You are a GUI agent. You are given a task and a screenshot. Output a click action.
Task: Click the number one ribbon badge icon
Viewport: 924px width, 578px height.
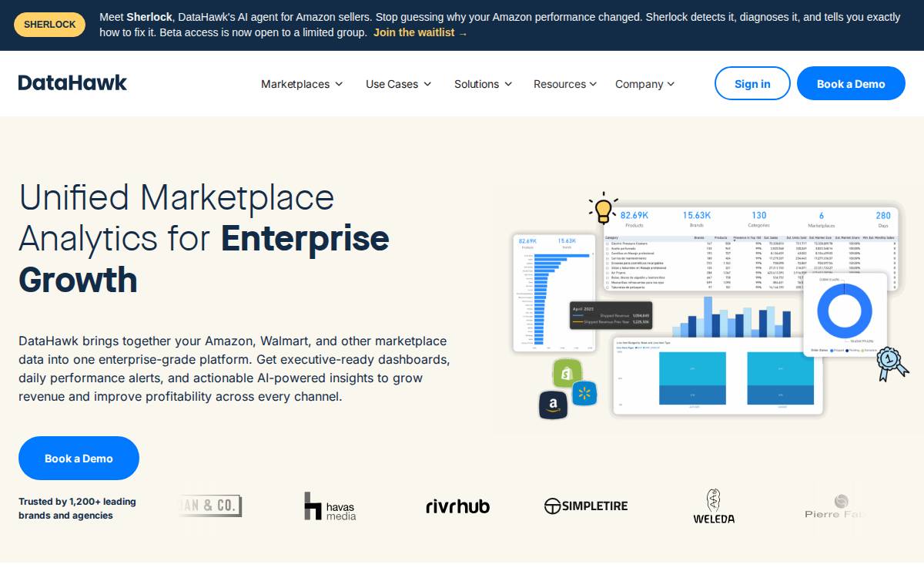click(x=892, y=363)
